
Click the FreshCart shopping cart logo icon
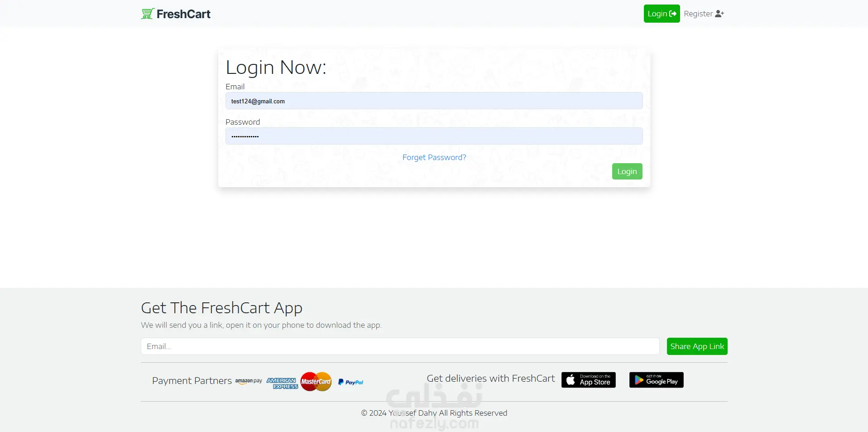point(148,14)
